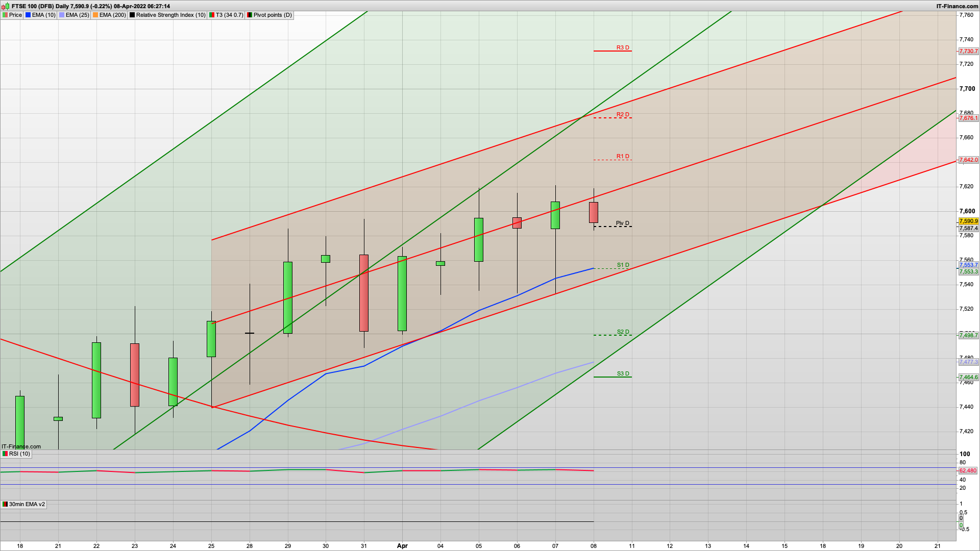Click the 7,477.3 EMA 25 price tag
Screen dimensions: 980x551
(x=968, y=362)
